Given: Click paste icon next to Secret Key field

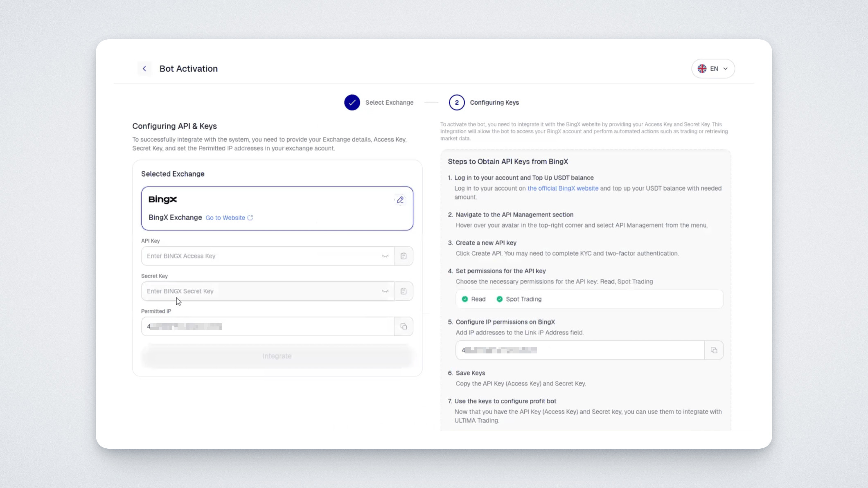Looking at the screenshot, I should click(x=404, y=291).
